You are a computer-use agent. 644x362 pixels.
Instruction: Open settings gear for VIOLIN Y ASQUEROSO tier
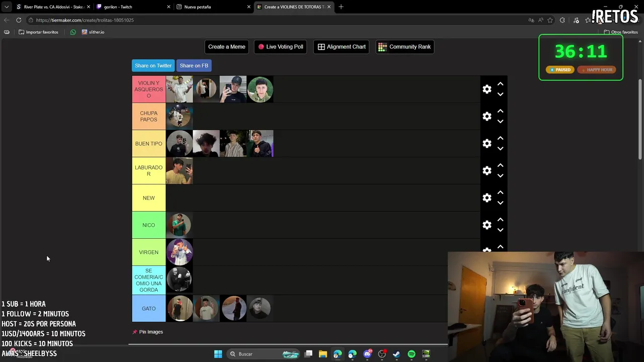coord(487,89)
